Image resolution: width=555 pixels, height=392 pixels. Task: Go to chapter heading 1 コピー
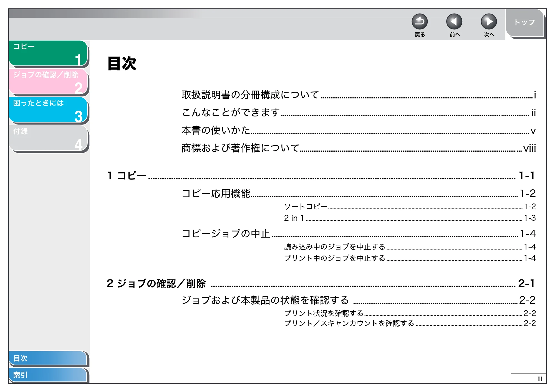(x=321, y=176)
